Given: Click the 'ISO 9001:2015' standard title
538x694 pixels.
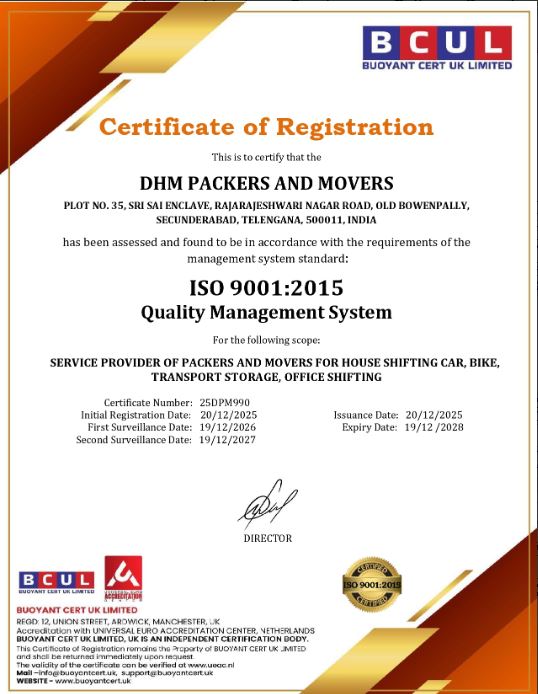Looking at the screenshot, I should (x=266, y=288).
